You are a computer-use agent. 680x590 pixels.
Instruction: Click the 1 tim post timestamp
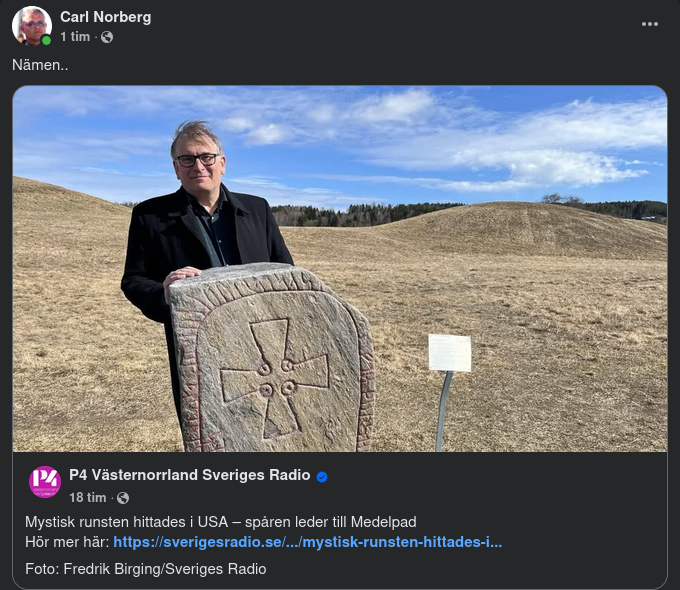pos(75,37)
